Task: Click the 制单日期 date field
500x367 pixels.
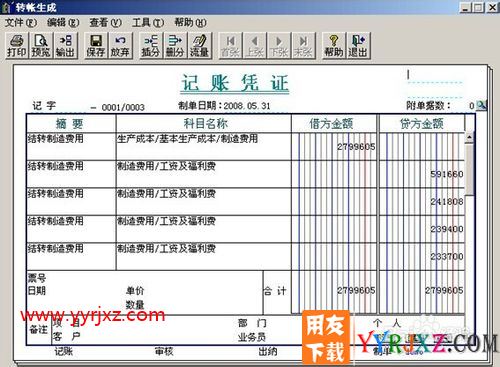Action: 224,106
